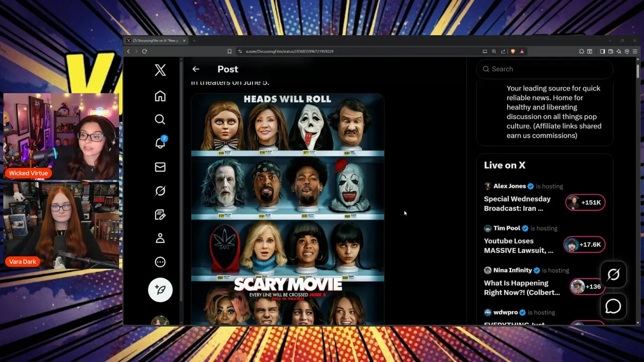Bookmark this page via address bar icon
The height and width of the screenshot is (362, 644).
[x=229, y=51]
